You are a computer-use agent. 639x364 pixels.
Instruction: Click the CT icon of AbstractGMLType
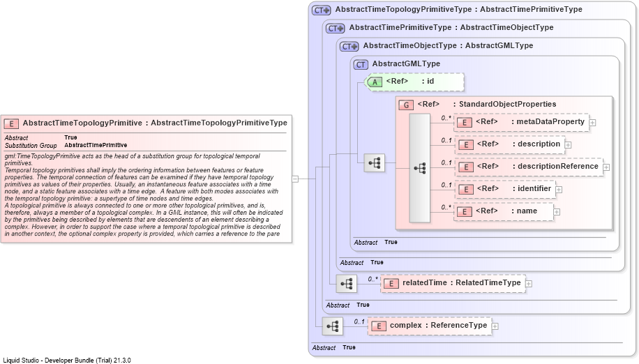(x=360, y=64)
